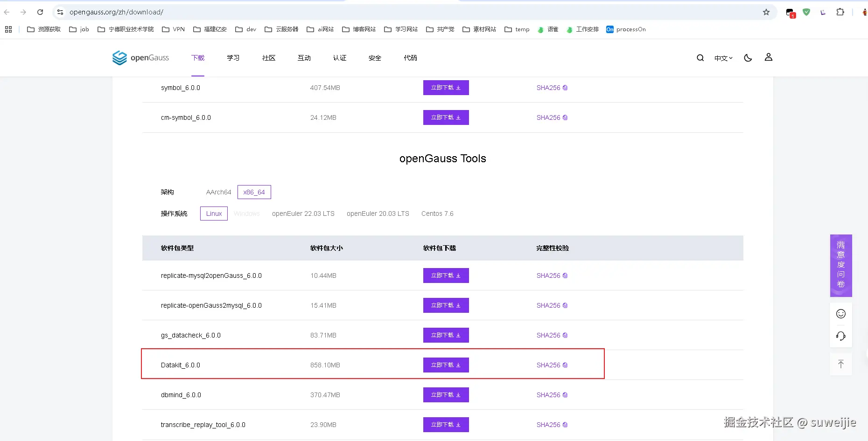This screenshot has height=441, width=868.
Task: Choose Centos 7.6 operating system
Action: pos(437,214)
